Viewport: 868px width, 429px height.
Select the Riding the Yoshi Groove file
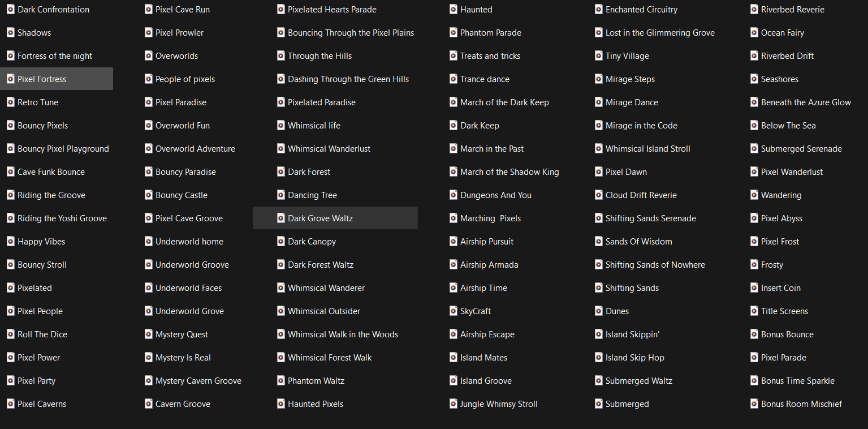click(62, 218)
